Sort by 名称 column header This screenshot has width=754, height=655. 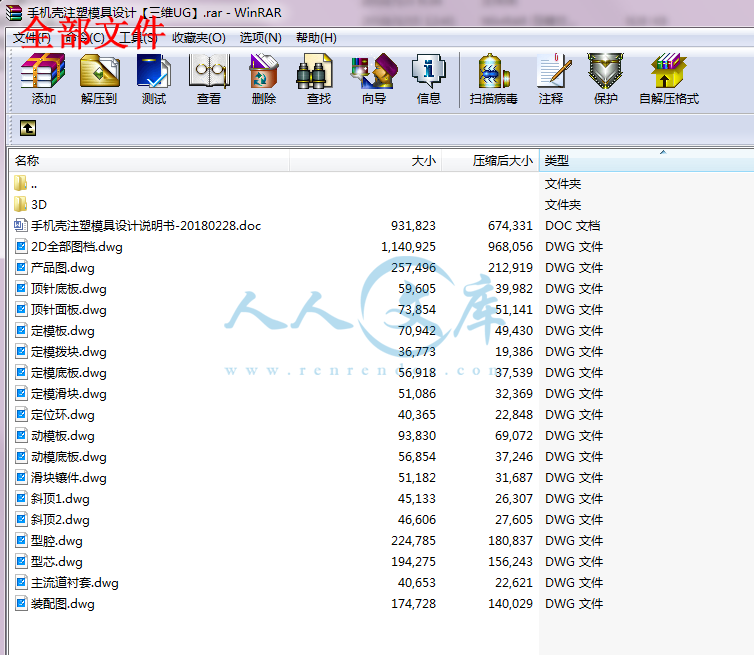coord(149,161)
